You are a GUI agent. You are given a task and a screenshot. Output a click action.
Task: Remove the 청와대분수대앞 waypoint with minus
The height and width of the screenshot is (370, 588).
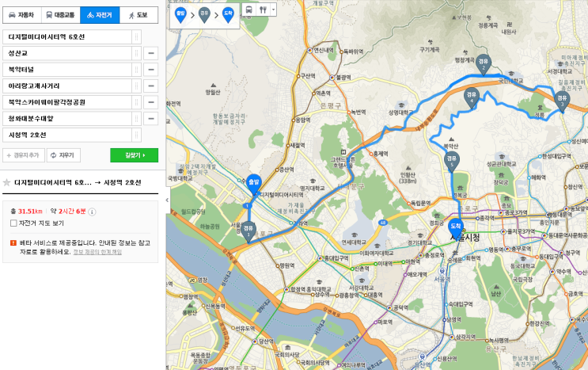coord(150,119)
